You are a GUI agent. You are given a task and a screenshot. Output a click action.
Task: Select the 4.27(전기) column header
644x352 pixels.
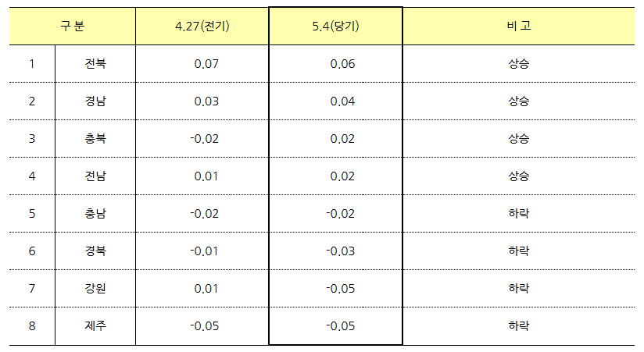(202, 27)
